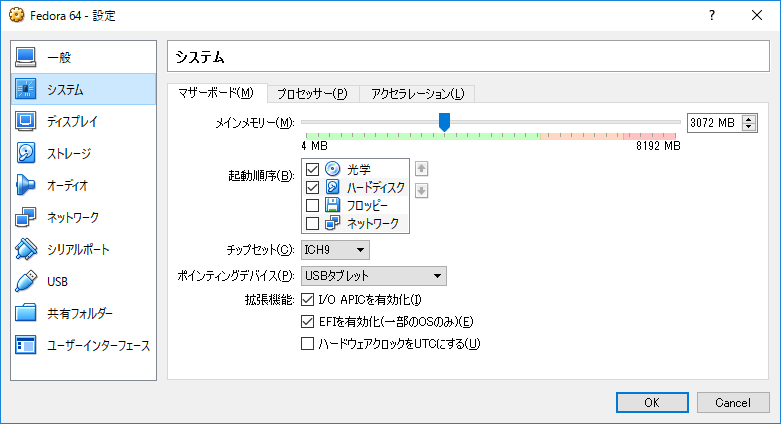Screen dimensions: 781x424
Task: Open the ポインティングデバイス USBタブレット dropdown
Action: pyautogui.click(x=374, y=276)
